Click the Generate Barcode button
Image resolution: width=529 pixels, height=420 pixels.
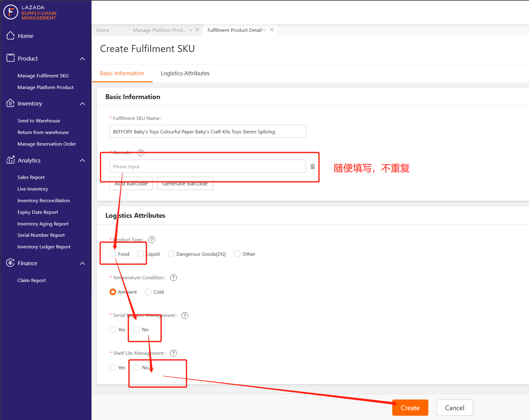[x=185, y=184]
